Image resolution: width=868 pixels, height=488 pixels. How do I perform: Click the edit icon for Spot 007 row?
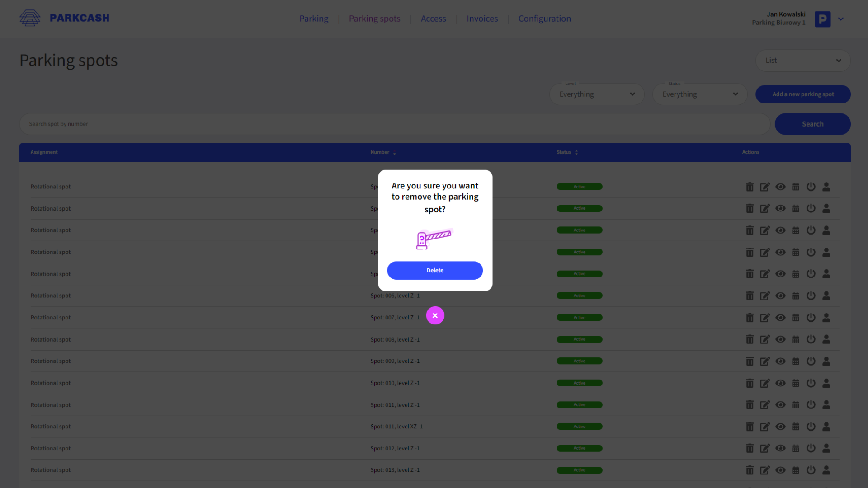click(x=765, y=317)
